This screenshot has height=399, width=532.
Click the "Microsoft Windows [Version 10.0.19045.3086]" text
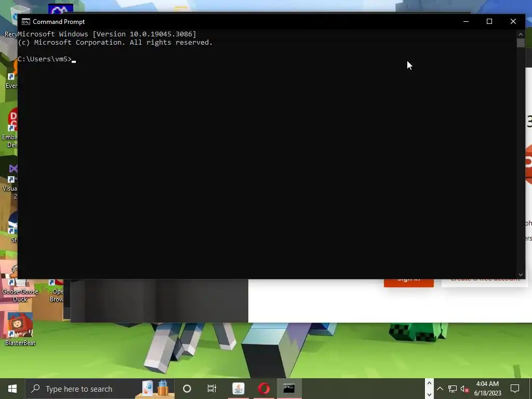coord(107,34)
